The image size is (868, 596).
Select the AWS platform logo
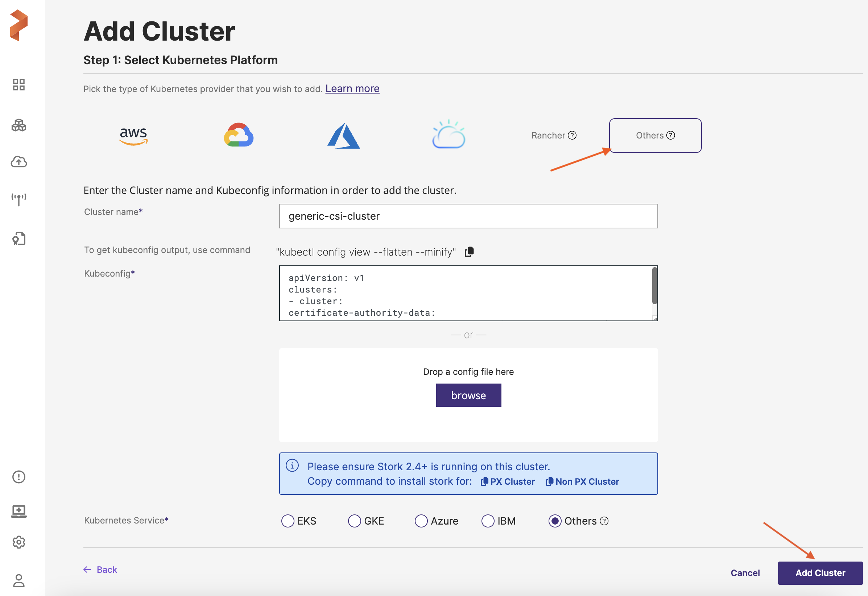coord(133,136)
